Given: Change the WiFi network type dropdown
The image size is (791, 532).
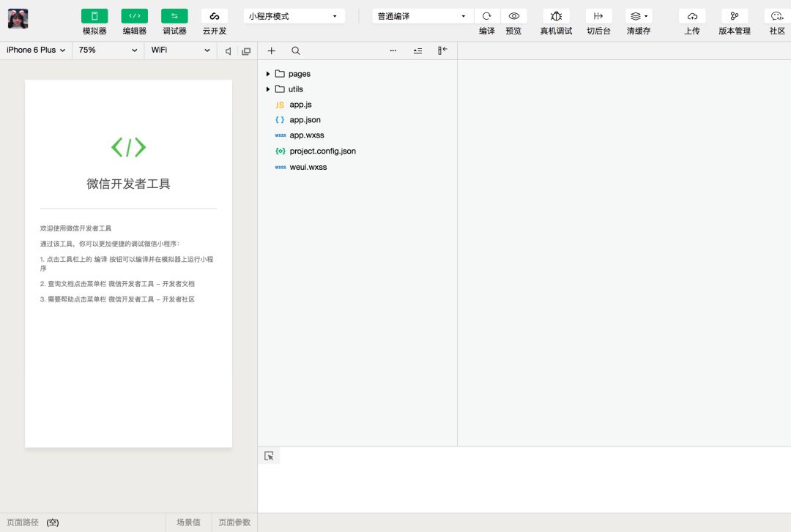Looking at the screenshot, I should tap(180, 50).
